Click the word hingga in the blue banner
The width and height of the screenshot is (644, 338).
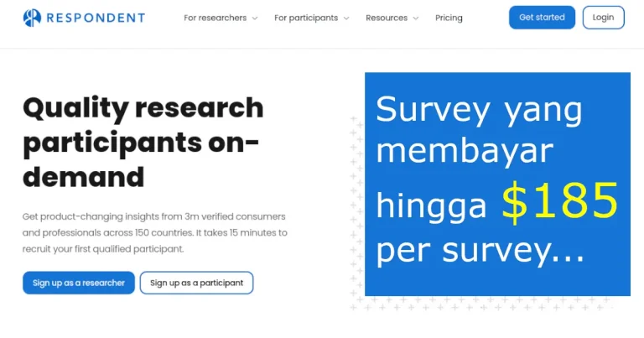coord(431,205)
